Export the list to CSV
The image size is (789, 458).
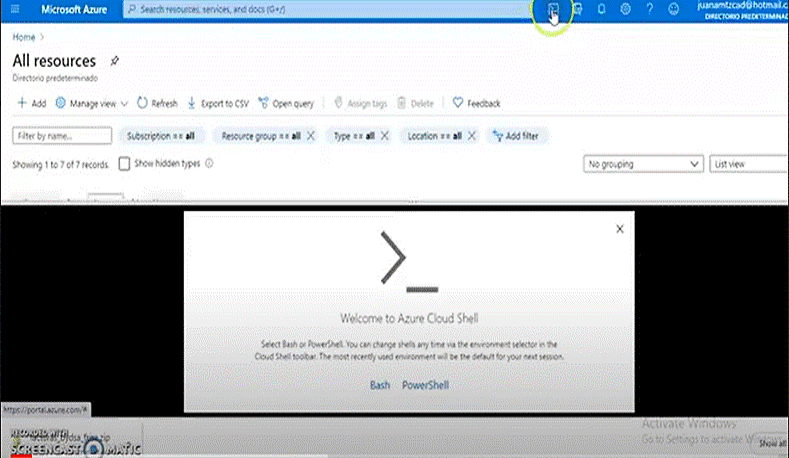218,103
